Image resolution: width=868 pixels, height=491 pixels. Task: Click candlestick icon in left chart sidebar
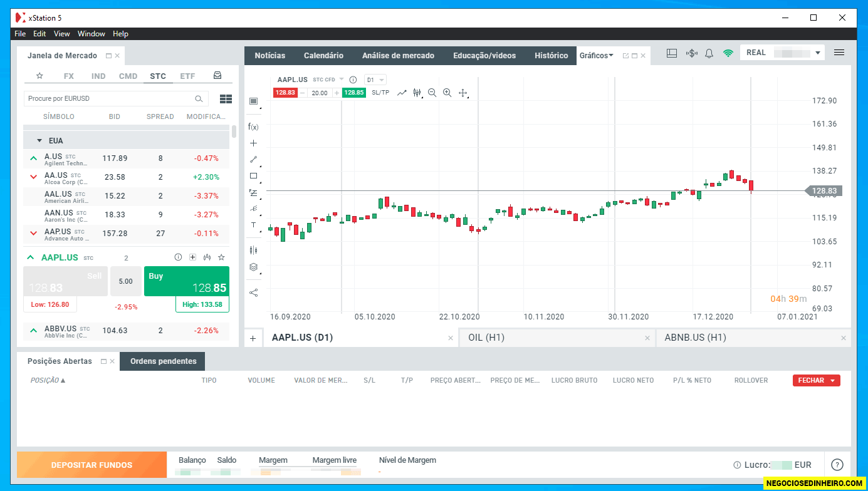click(x=253, y=250)
